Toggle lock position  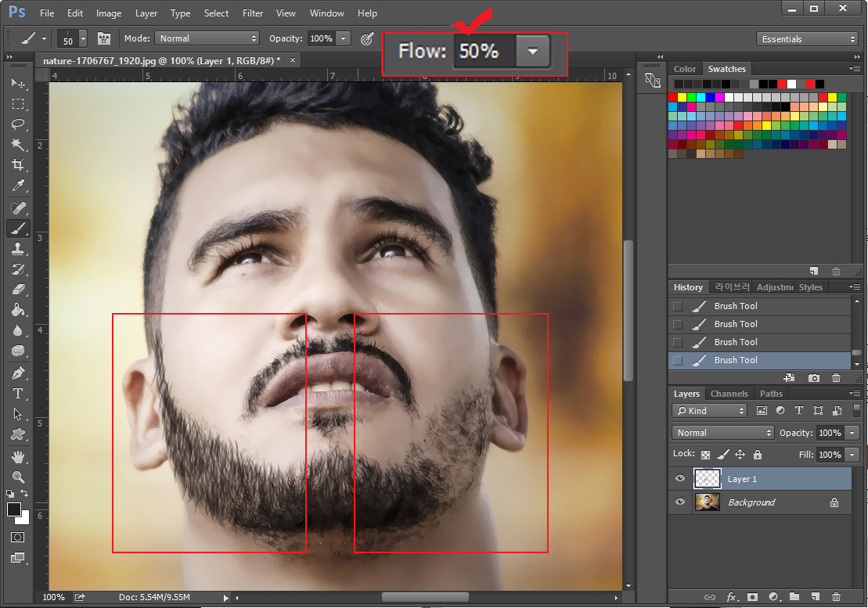click(x=740, y=454)
